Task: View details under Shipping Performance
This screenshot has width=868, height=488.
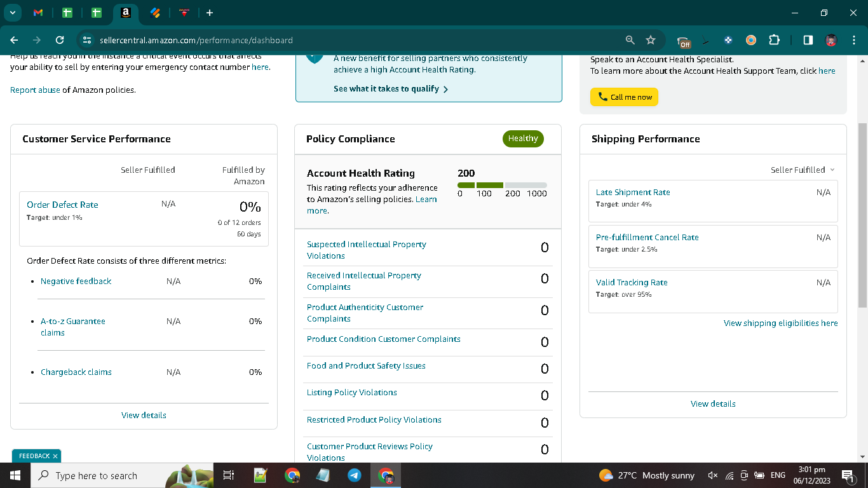Action: [713, 403]
